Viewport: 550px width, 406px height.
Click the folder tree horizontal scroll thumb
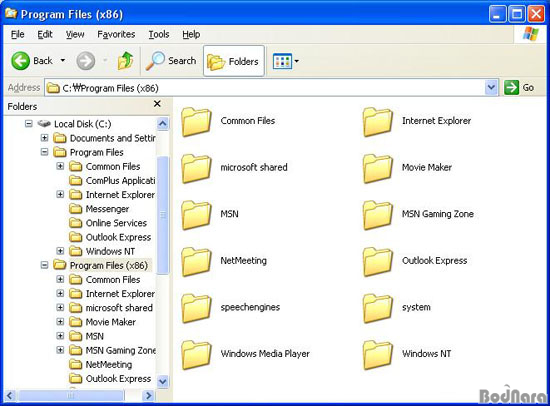coord(70,395)
